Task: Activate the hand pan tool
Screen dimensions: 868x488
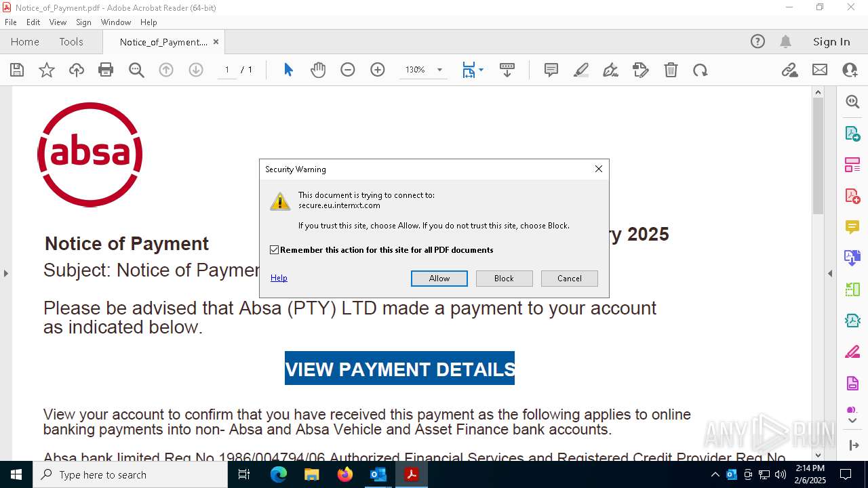Action: click(318, 70)
